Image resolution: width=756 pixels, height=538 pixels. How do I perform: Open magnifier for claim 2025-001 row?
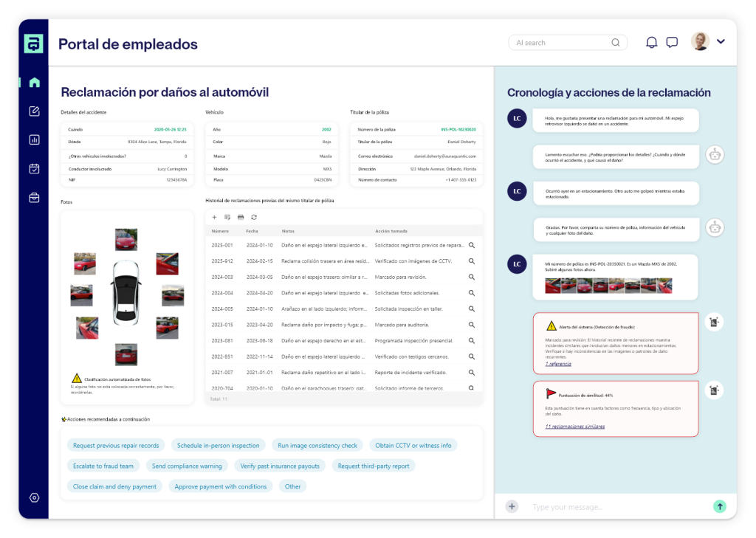(x=472, y=245)
